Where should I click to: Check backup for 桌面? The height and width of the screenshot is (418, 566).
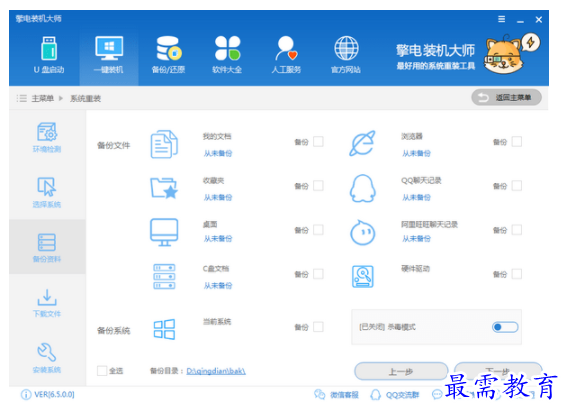(318, 230)
